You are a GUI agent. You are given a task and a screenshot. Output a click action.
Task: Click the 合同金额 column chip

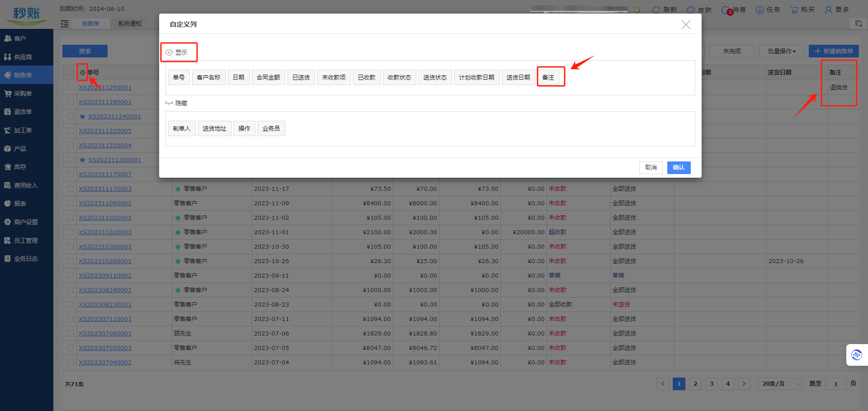pyautogui.click(x=269, y=77)
